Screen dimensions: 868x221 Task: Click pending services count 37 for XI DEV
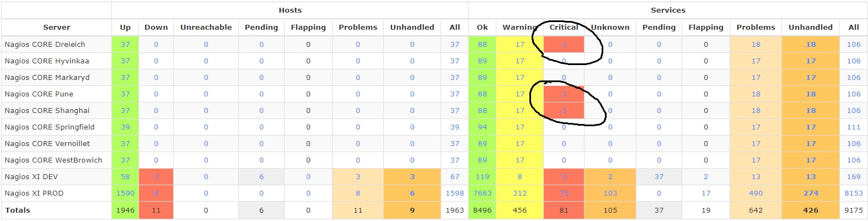(x=659, y=177)
